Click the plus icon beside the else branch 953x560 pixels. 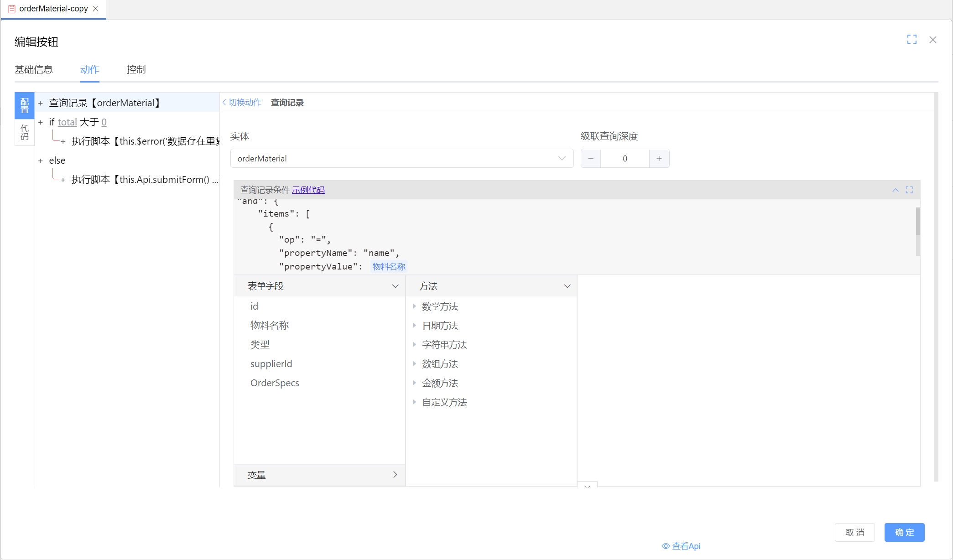(x=40, y=161)
